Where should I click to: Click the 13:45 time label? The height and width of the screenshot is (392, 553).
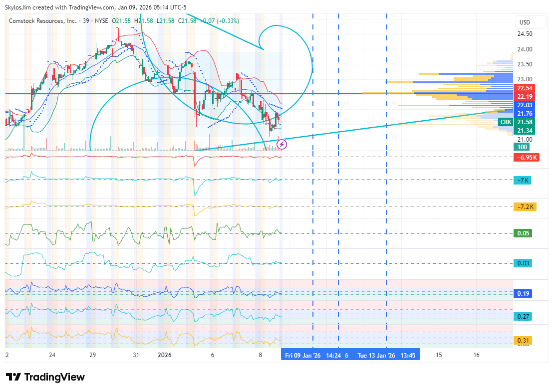tap(408, 355)
